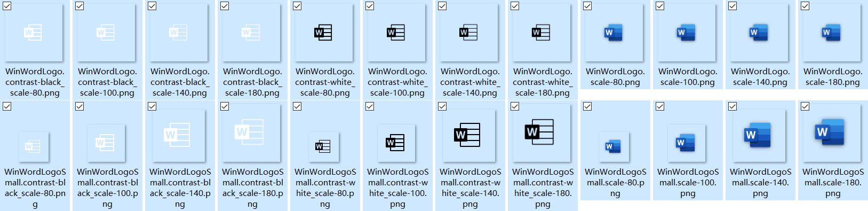
Task: Uncheck the WinWordLogoSmall.scale-180.png checkbox
Action: tap(805, 106)
